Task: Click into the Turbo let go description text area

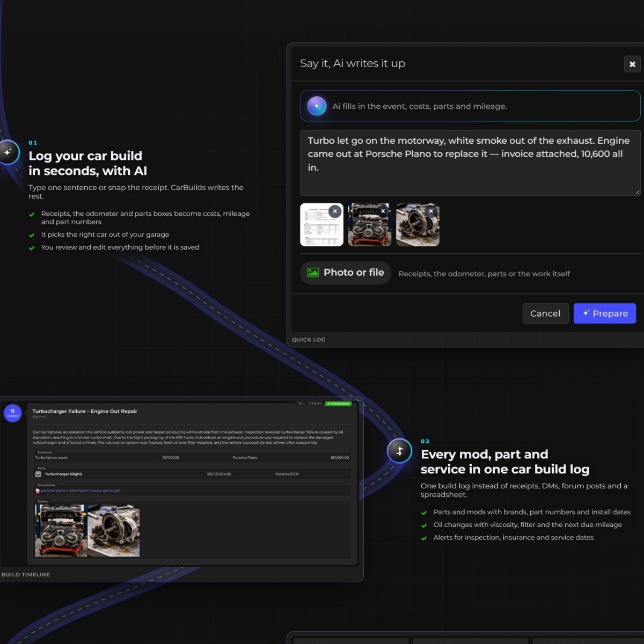Action: 470,163
